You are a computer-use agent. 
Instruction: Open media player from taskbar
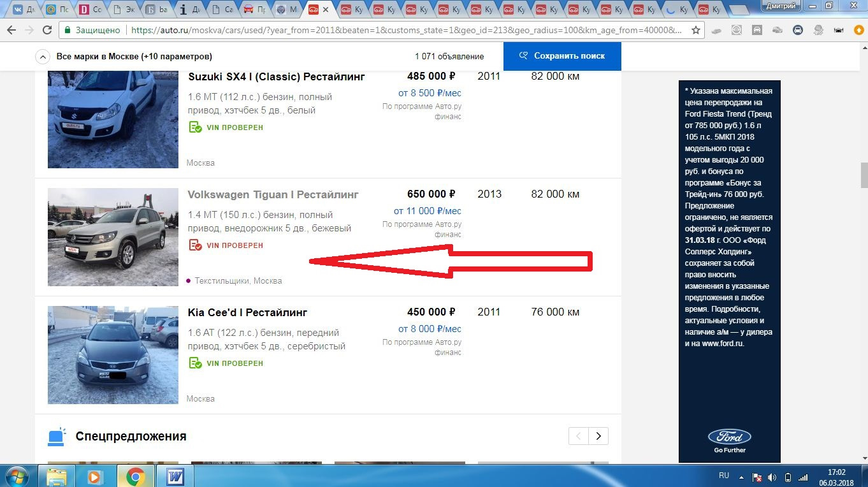[96, 476]
